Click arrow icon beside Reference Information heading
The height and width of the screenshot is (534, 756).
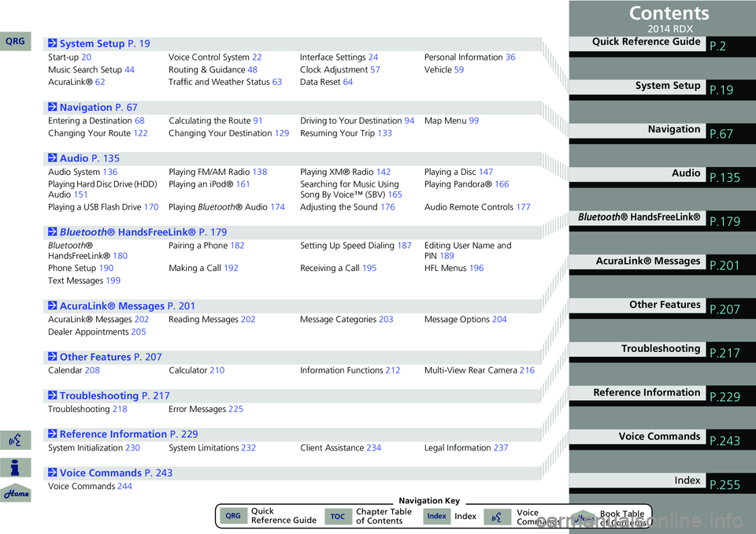coord(53,434)
